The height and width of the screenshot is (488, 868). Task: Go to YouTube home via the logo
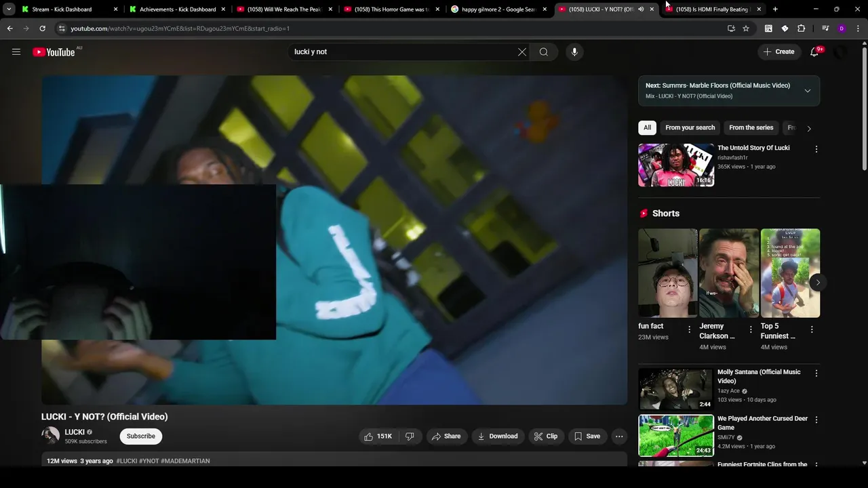click(54, 52)
